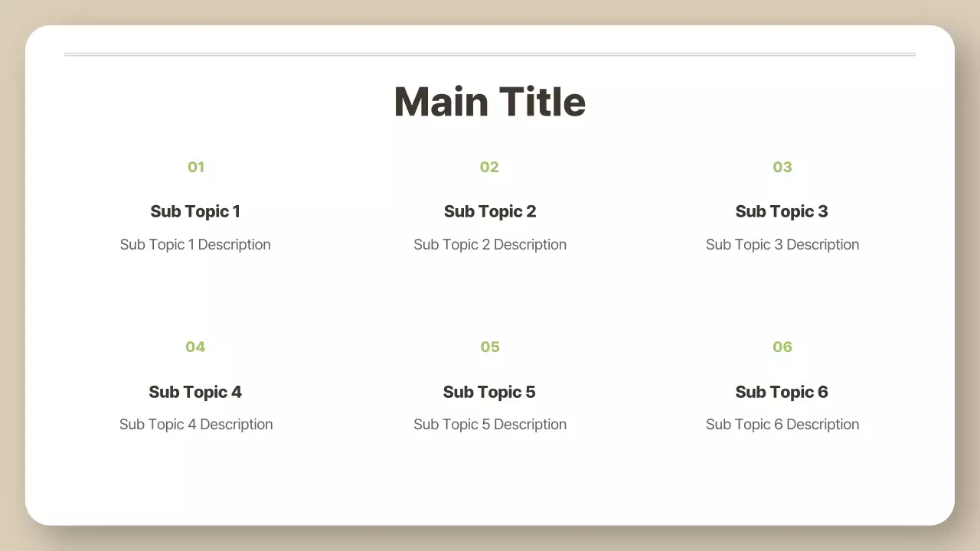Select the Sub Topic 6 Description text
This screenshot has height=551, width=980.
click(782, 425)
